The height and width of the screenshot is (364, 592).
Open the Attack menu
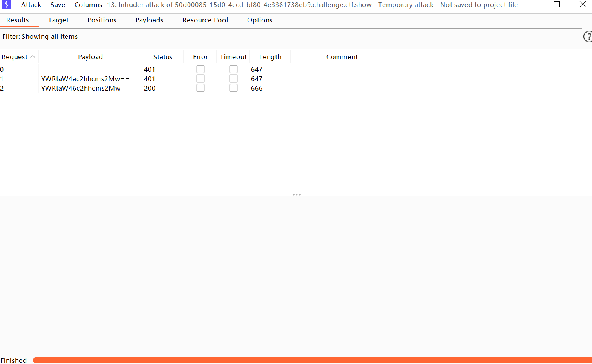(31, 5)
